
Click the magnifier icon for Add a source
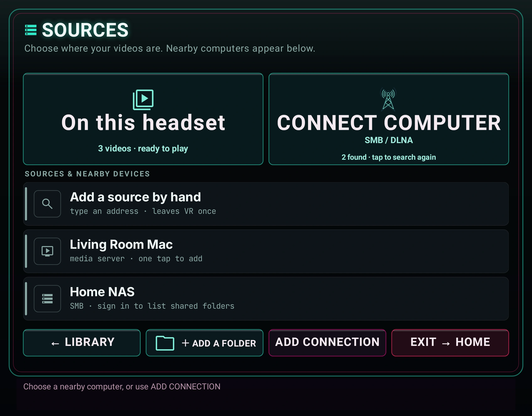tap(47, 204)
